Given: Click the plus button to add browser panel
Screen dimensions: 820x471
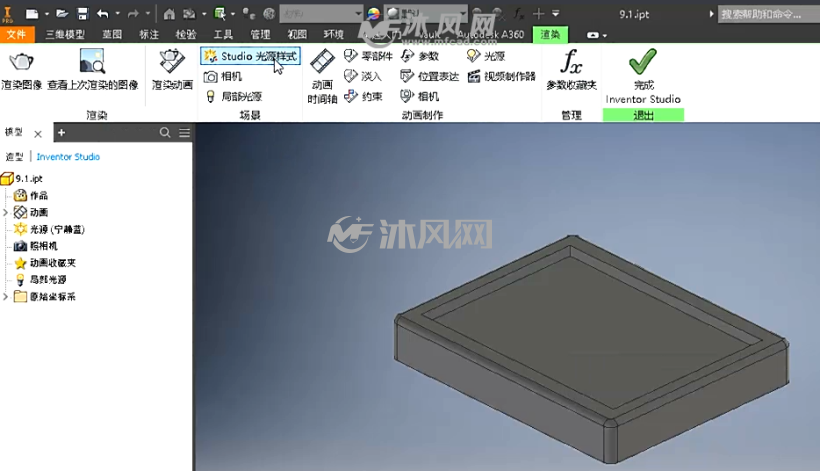Looking at the screenshot, I should click(61, 133).
